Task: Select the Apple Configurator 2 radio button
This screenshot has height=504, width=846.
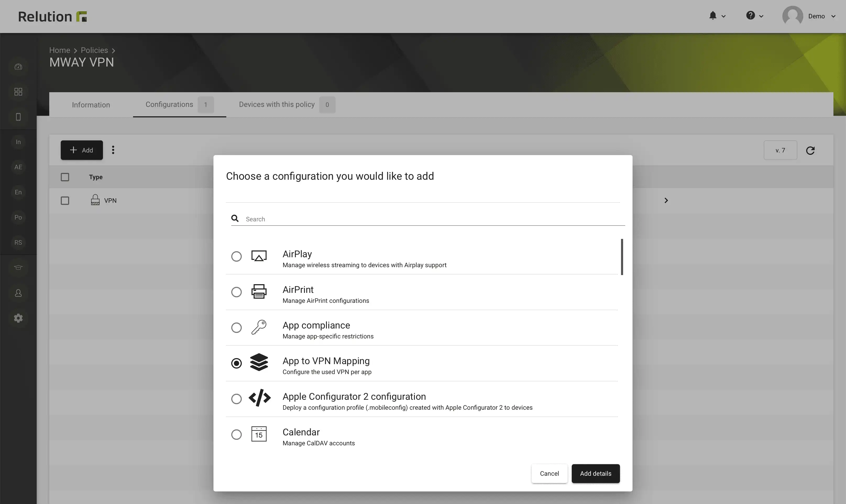Action: (x=237, y=399)
